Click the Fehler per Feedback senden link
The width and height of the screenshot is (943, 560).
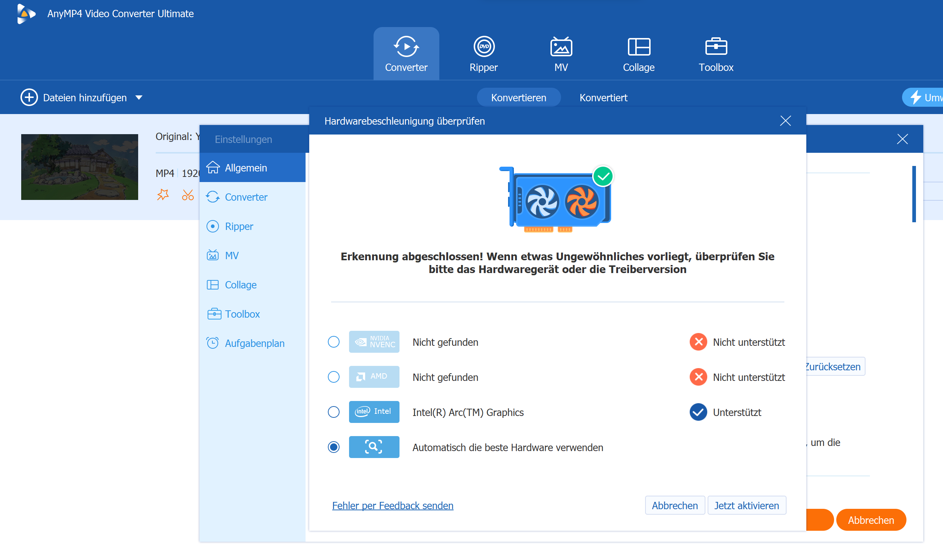pyautogui.click(x=393, y=506)
